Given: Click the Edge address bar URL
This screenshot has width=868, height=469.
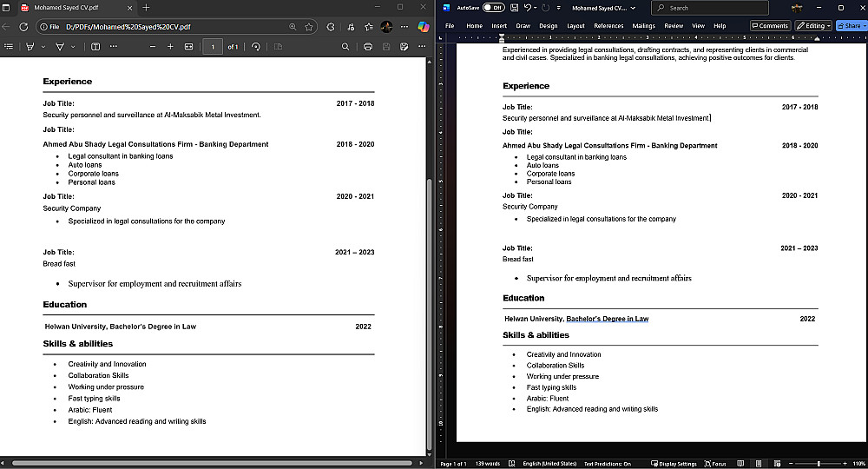Looking at the screenshot, I should click(128, 27).
